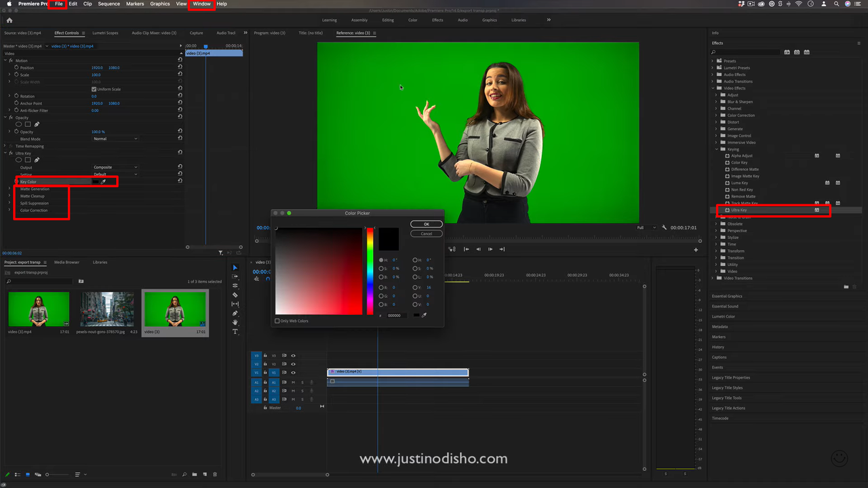Viewport: 868px width, 488px height.
Task: Open the Window menu
Action: pyautogui.click(x=201, y=4)
